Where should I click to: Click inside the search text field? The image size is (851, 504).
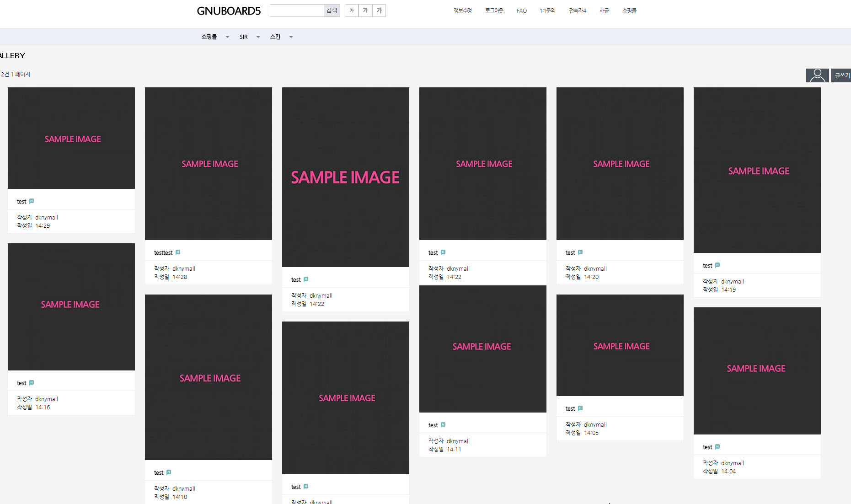tap(297, 11)
